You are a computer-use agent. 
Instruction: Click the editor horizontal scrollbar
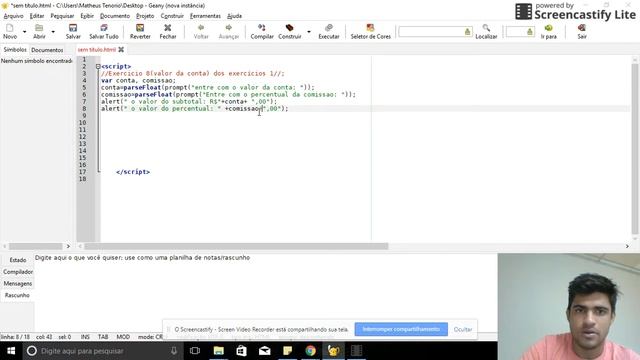236,246
